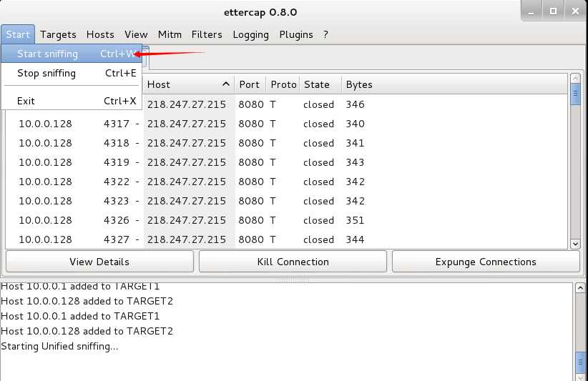This screenshot has height=381, width=588.
Task: Open the Hosts menu
Action: point(100,34)
